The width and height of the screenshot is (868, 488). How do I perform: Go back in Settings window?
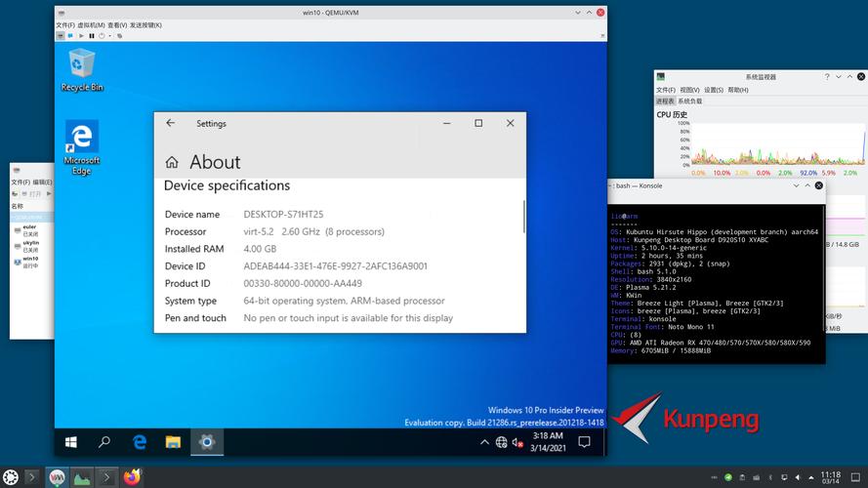pos(171,123)
